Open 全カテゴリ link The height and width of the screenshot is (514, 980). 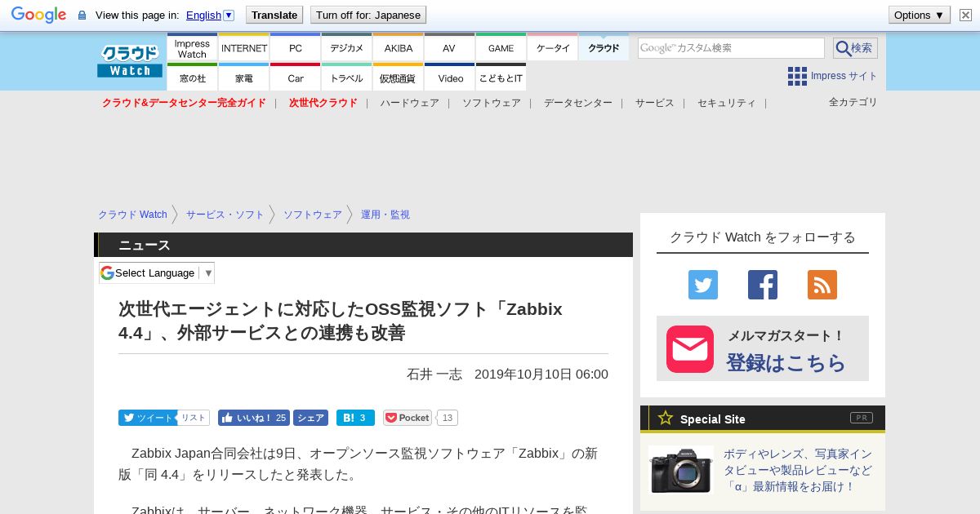(x=853, y=102)
